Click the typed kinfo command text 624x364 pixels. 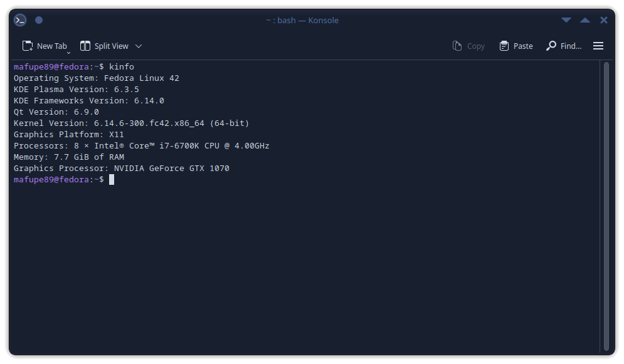122,67
